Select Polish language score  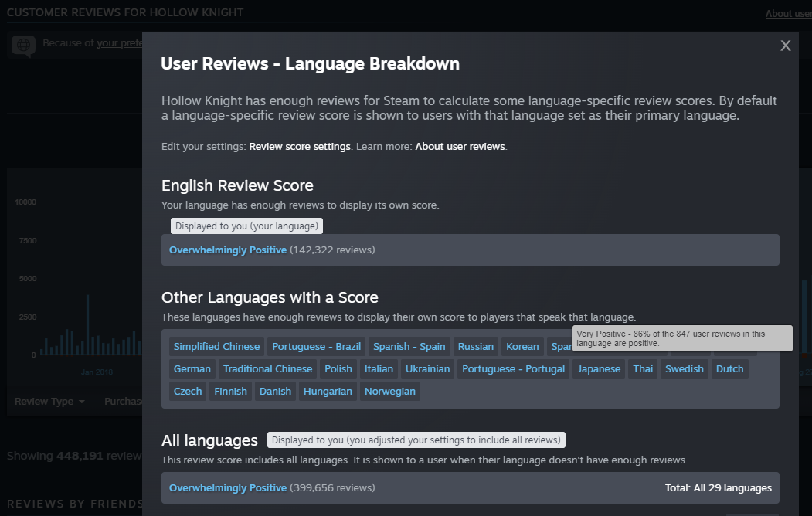338,369
